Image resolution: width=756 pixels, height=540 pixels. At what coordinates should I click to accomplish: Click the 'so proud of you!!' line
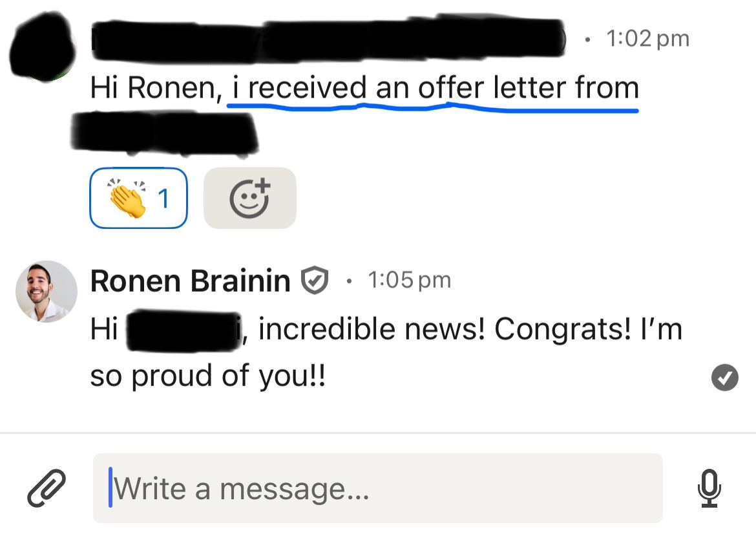(x=208, y=376)
